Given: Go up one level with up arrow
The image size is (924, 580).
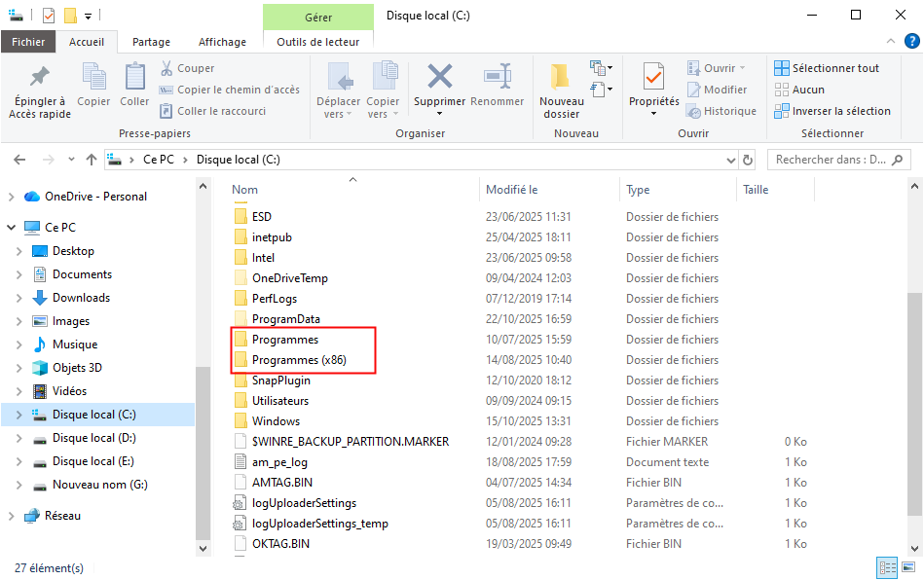Looking at the screenshot, I should (x=92, y=160).
